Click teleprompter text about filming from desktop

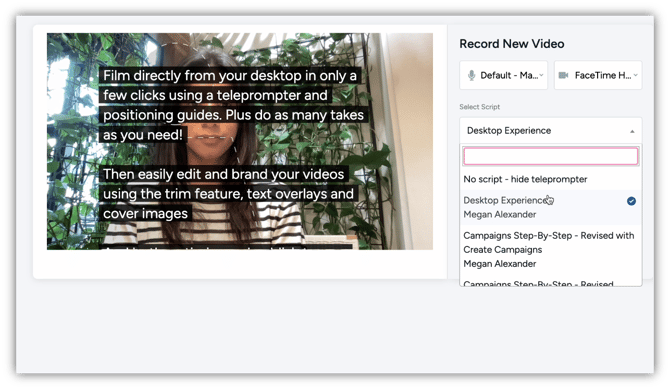[233, 105]
